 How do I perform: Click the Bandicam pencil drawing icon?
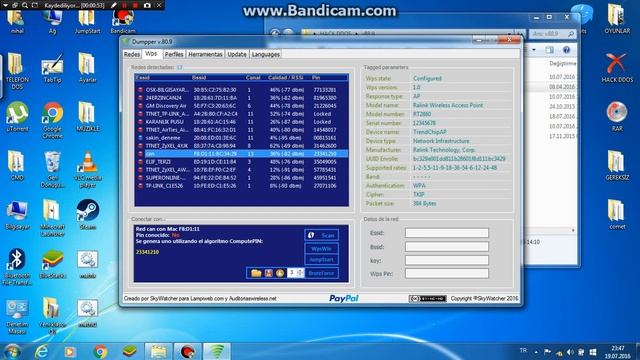pos(113,5)
